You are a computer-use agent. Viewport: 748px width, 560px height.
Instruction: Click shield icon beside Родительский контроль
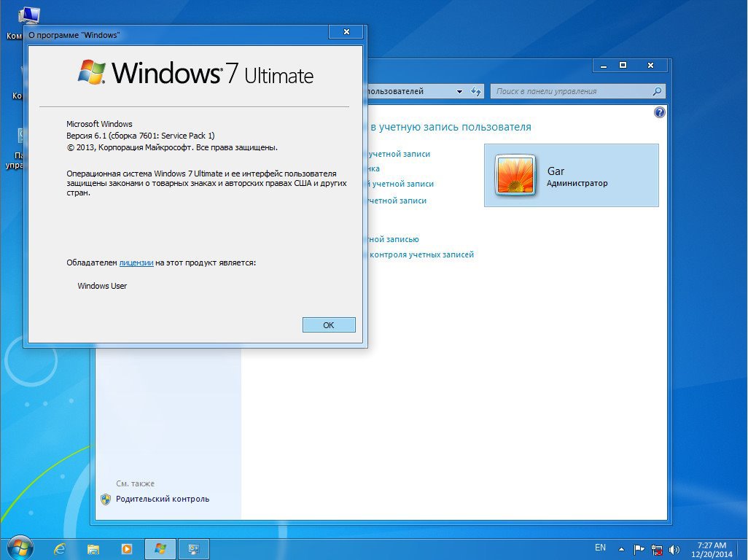point(106,499)
